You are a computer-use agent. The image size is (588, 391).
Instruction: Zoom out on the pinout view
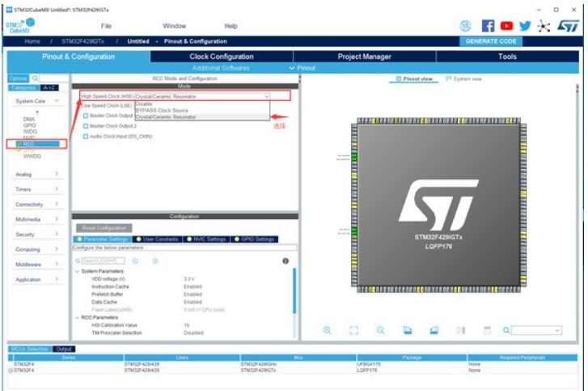click(381, 330)
